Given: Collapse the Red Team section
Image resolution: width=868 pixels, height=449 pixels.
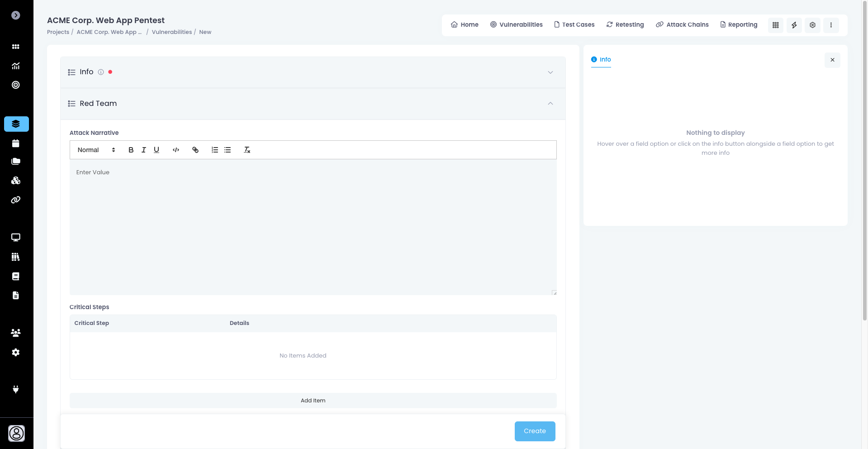Looking at the screenshot, I should coord(550,104).
